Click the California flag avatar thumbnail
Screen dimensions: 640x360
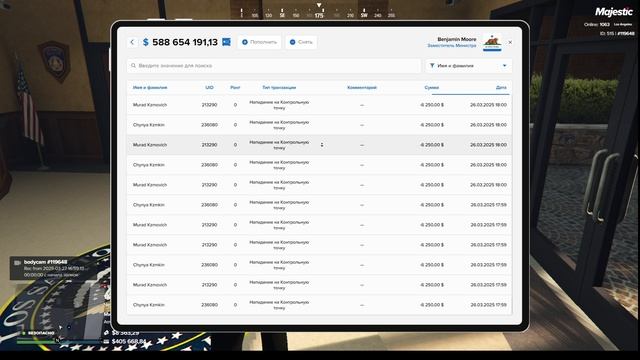point(492,42)
